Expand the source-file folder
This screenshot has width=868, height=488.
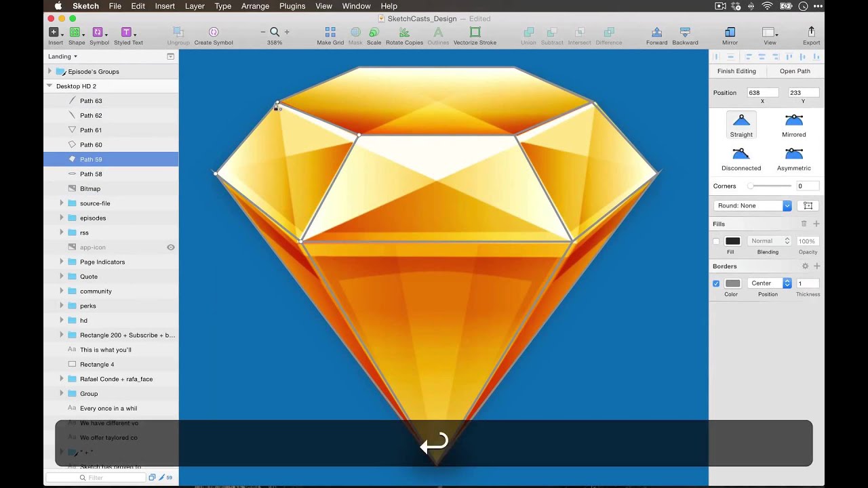tap(61, 203)
